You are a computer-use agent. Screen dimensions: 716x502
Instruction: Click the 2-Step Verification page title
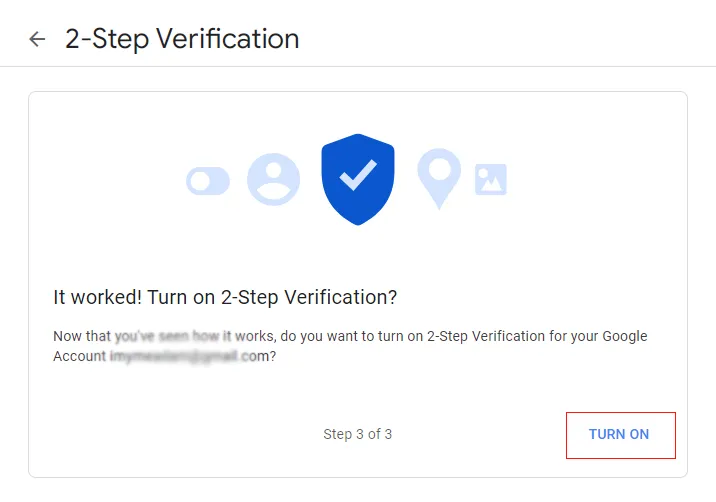click(182, 39)
